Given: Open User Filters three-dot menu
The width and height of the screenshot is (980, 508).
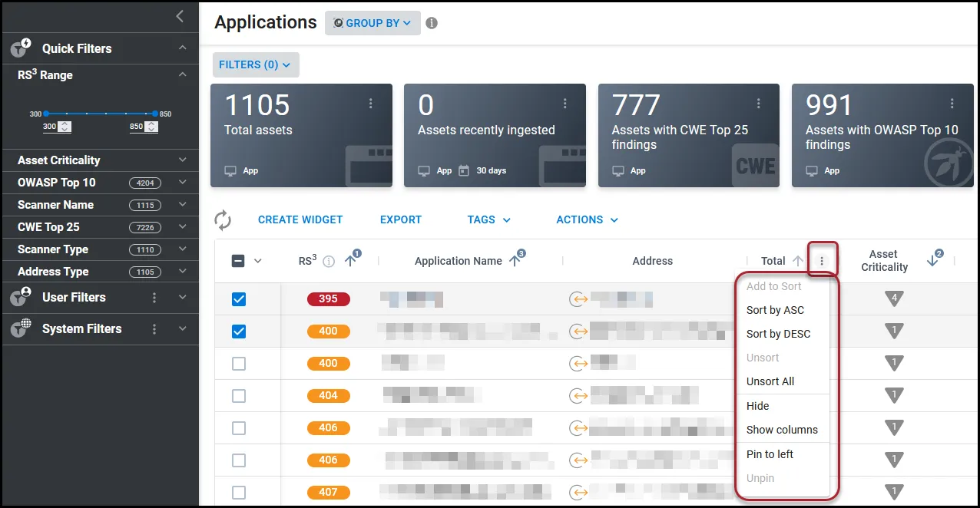Looking at the screenshot, I should tap(154, 298).
